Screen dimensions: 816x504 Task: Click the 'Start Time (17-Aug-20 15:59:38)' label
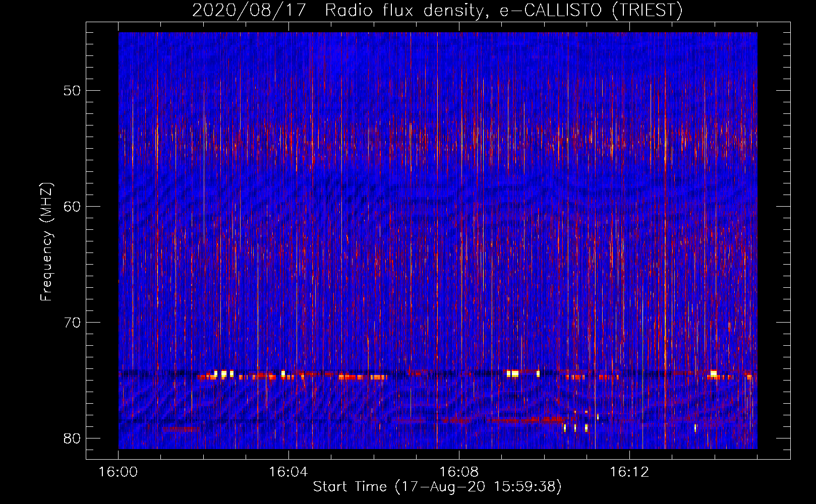click(437, 487)
